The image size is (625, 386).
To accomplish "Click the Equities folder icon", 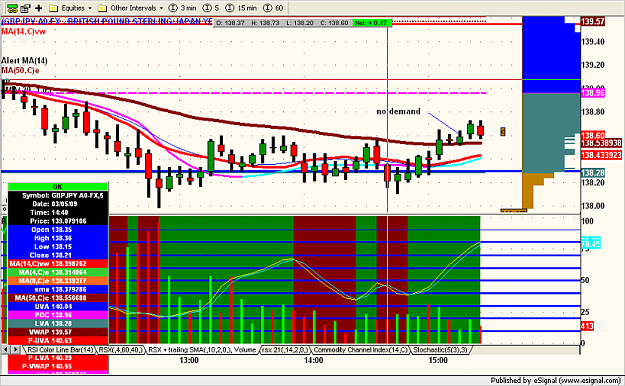I will click(54, 8).
